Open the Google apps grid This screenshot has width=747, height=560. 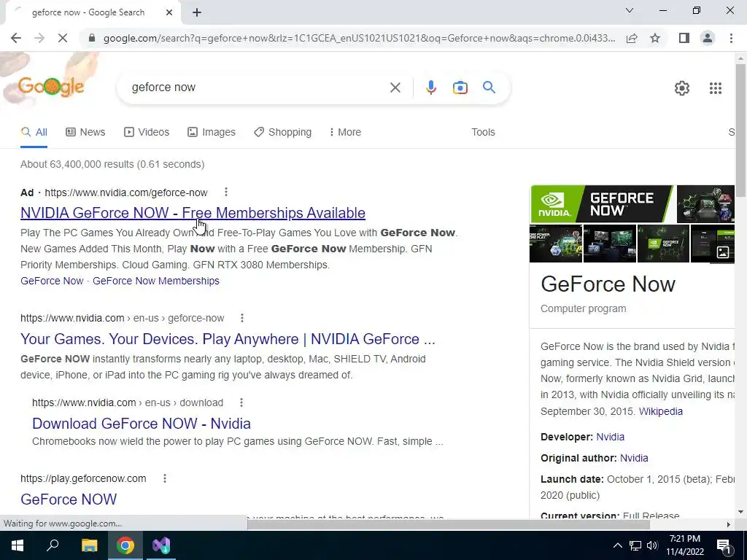[715, 88]
